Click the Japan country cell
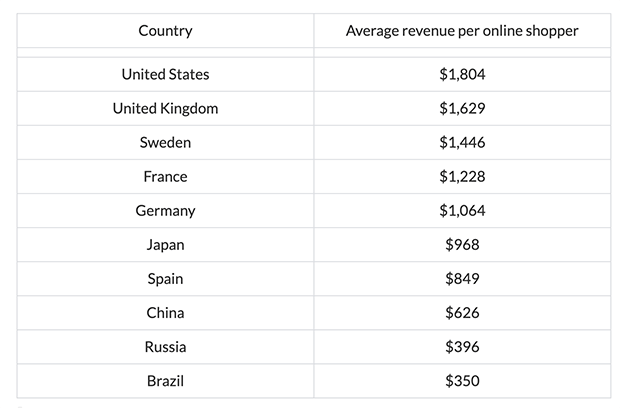The image size is (620, 408). coord(165,244)
